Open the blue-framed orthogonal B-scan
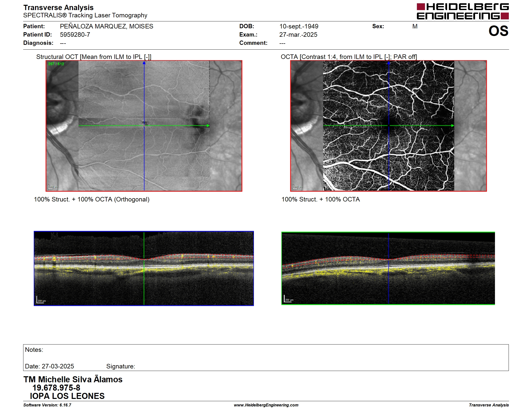Image resolution: width=532 pixels, height=411 pixels. [144, 268]
